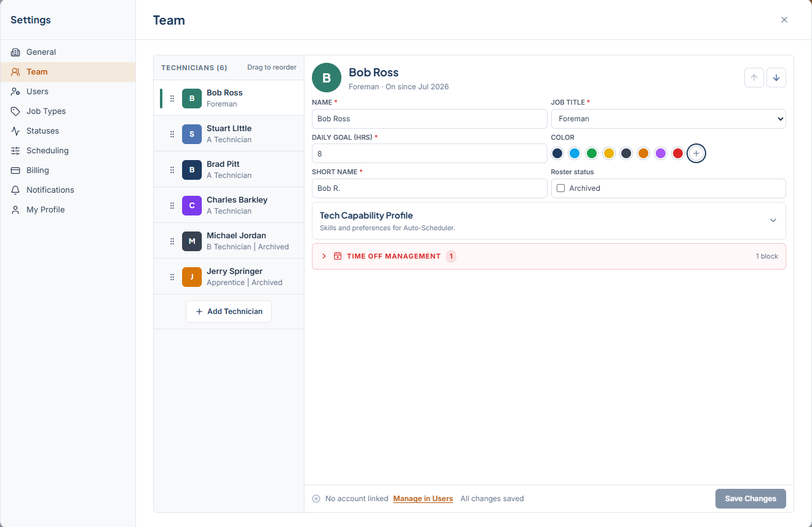Choose the yellow color swatch
Viewport: 812px width, 527px height.
[x=609, y=153]
